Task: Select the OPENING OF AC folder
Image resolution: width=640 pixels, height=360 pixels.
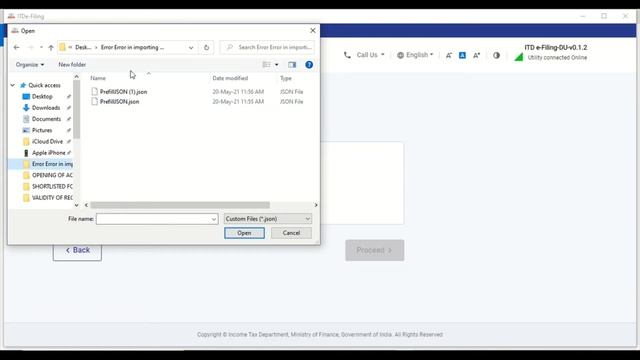Action: pos(52,175)
